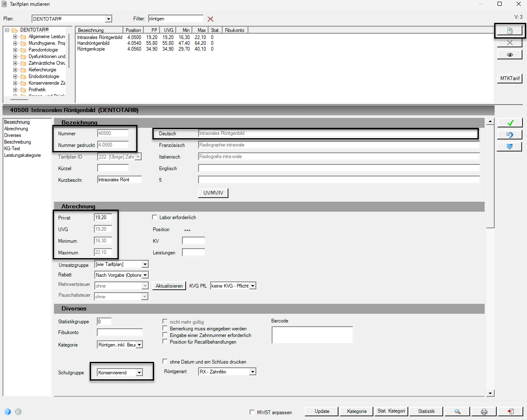Click the green checkmark save button
This screenshot has width=527, height=420.
[x=510, y=123]
